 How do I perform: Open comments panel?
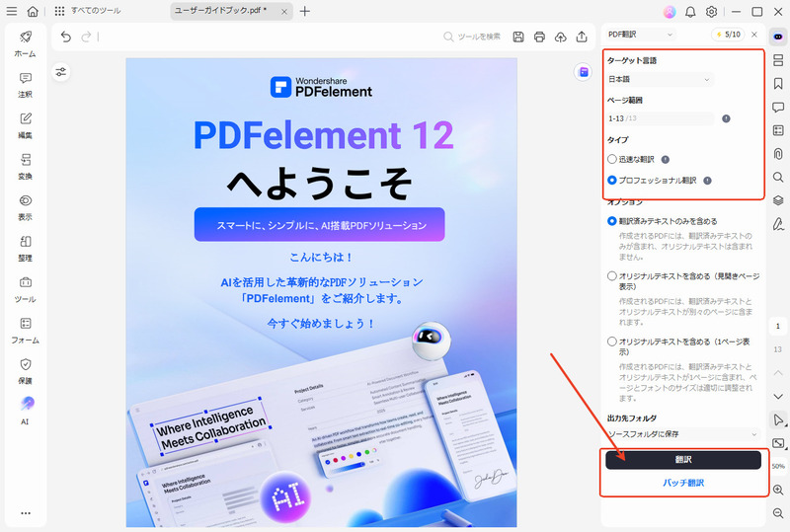pyautogui.click(x=778, y=107)
